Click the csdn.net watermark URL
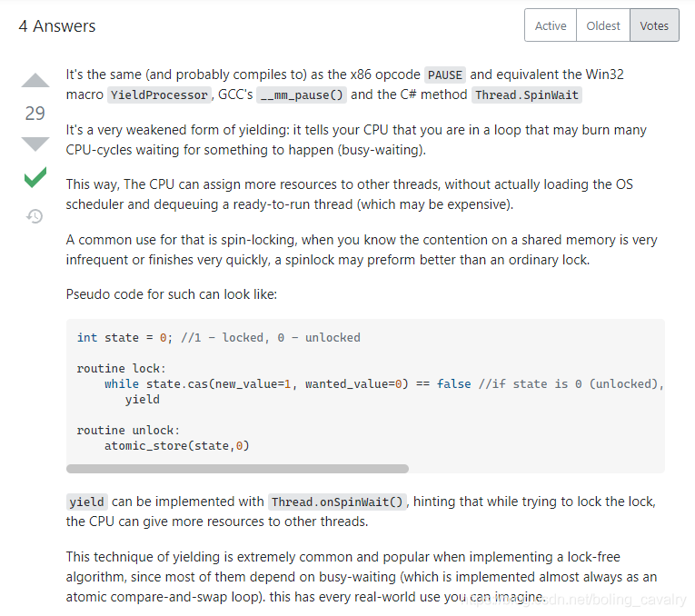Viewport: 695px width, 616px height. click(573, 600)
